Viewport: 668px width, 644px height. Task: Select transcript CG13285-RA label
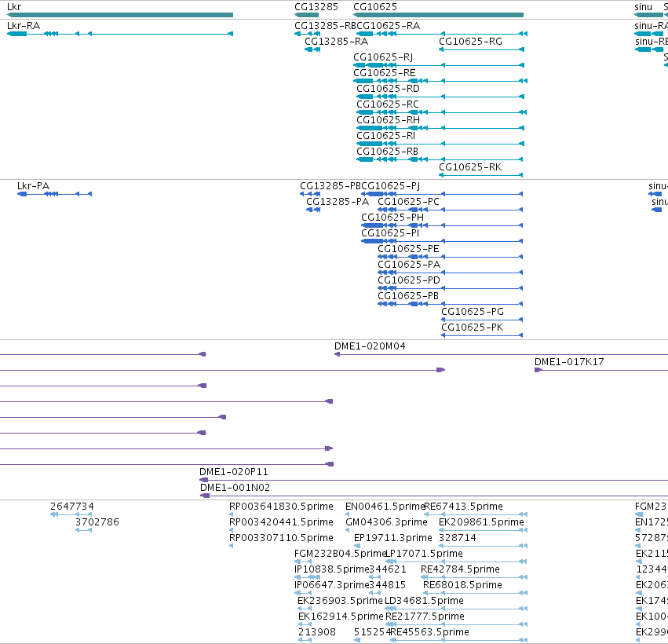tap(336, 42)
